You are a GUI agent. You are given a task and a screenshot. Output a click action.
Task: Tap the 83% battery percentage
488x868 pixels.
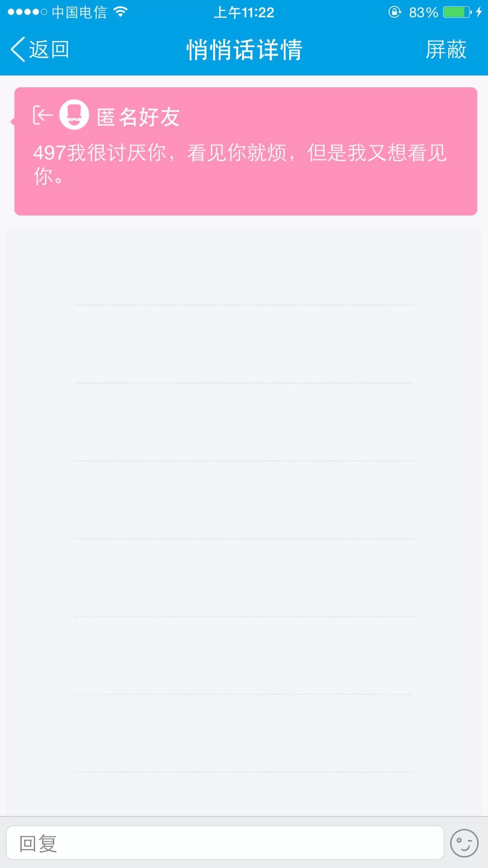(423, 12)
